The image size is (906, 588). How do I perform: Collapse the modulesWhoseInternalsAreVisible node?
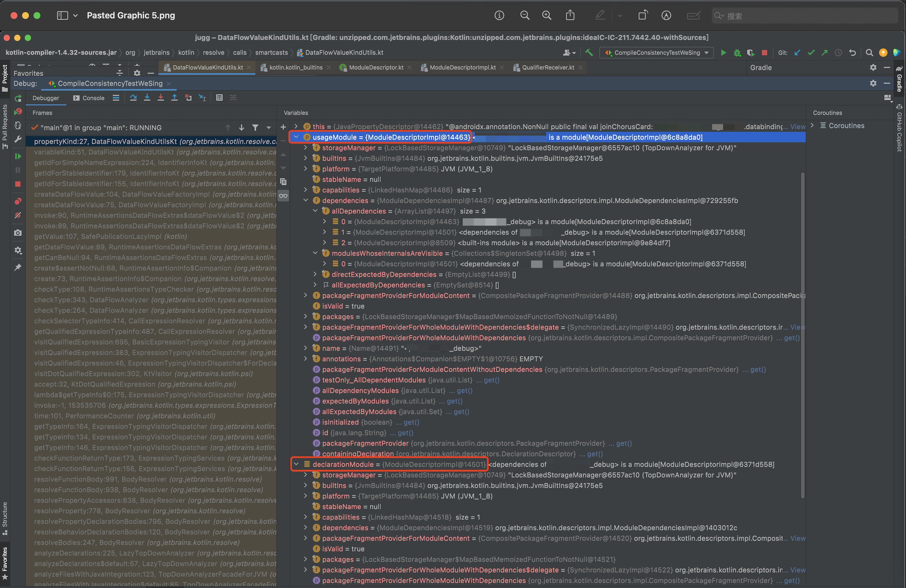(315, 253)
